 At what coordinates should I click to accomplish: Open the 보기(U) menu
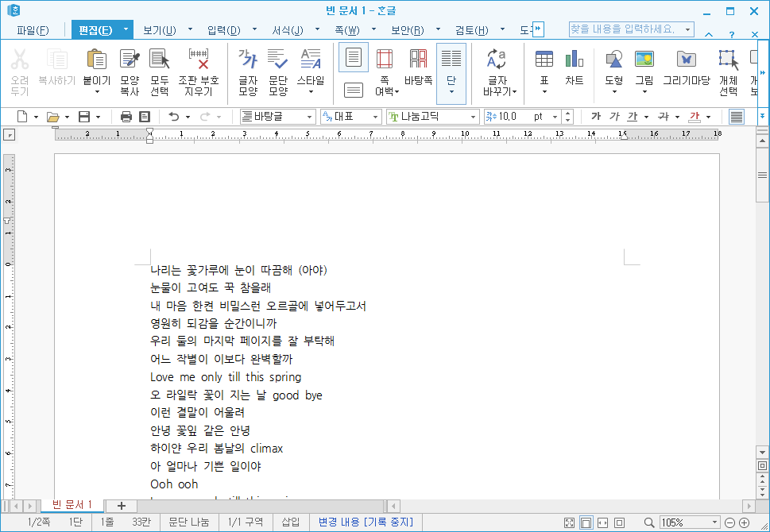point(160,30)
